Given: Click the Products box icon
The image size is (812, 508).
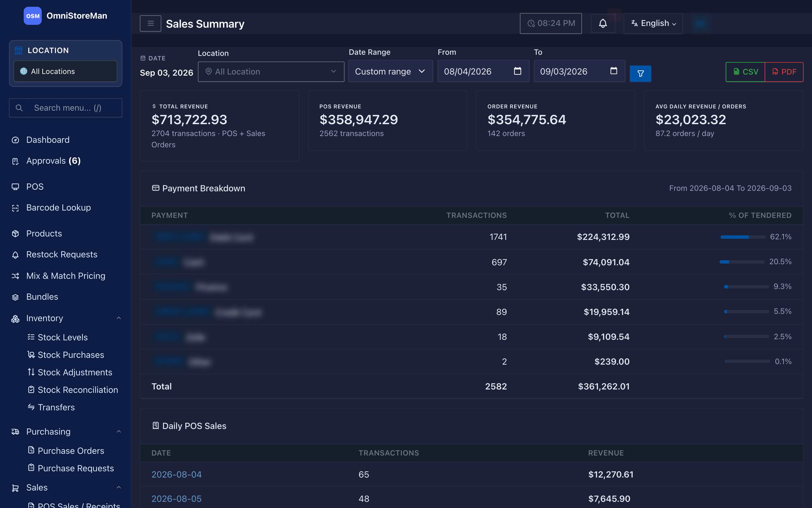Looking at the screenshot, I should [x=15, y=233].
